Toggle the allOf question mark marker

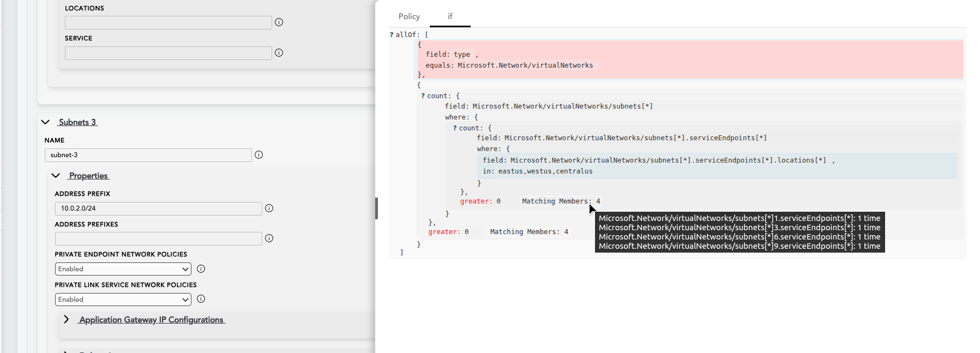(392, 34)
